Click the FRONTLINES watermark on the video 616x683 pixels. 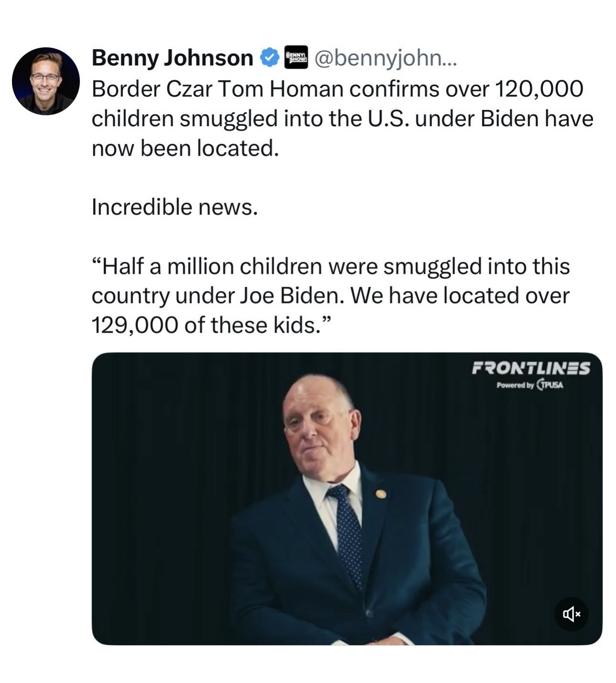click(x=530, y=368)
